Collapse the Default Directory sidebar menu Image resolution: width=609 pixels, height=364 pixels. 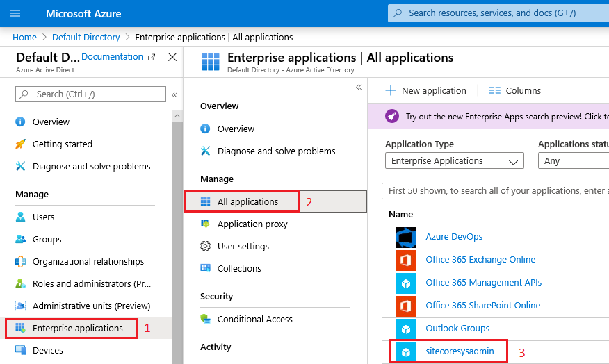(174, 94)
